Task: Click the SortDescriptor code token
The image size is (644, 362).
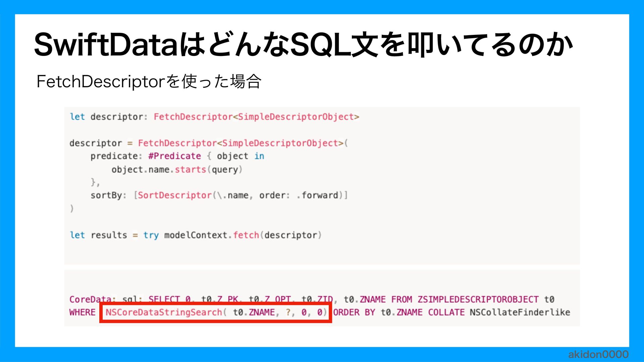Action: point(174,195)
